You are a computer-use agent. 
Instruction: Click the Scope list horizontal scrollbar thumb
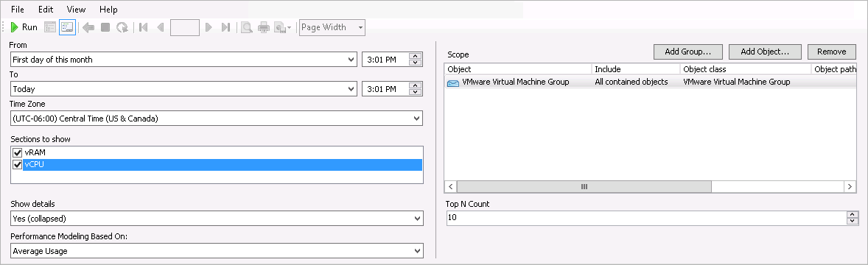[x=584, y=187]
